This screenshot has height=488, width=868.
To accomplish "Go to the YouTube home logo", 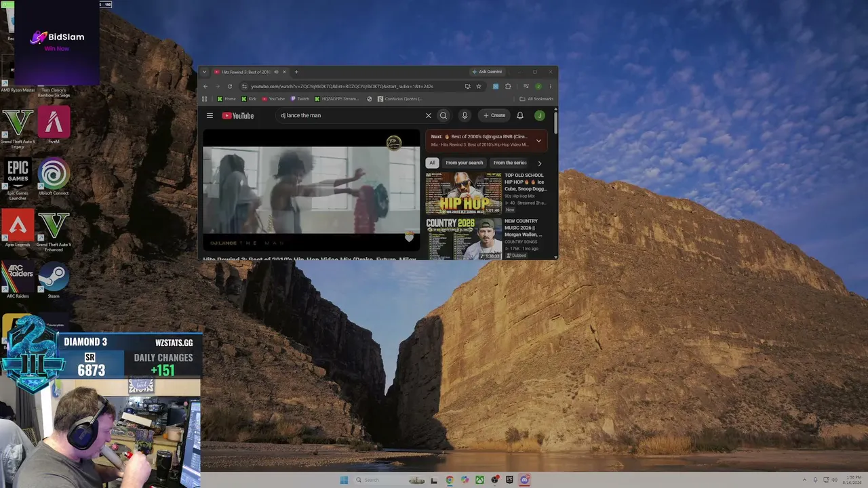I will [x=238, y=116].
